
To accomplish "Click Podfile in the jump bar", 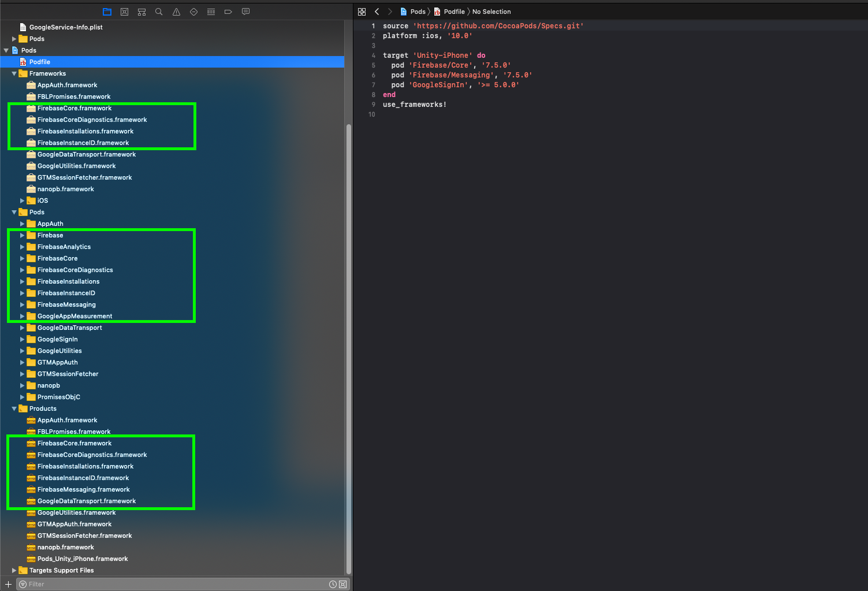I will pos(454,12).
